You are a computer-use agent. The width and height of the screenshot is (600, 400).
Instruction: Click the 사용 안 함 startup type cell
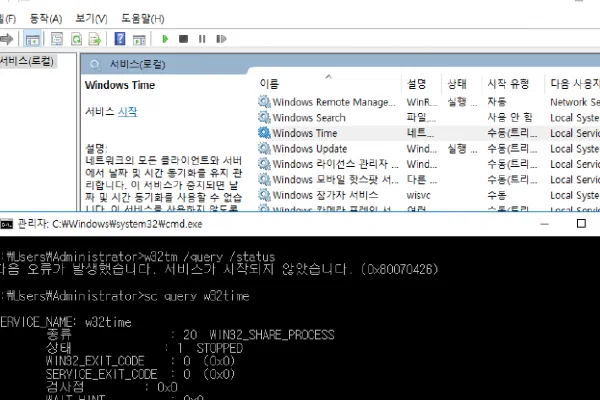coord(510,118)
